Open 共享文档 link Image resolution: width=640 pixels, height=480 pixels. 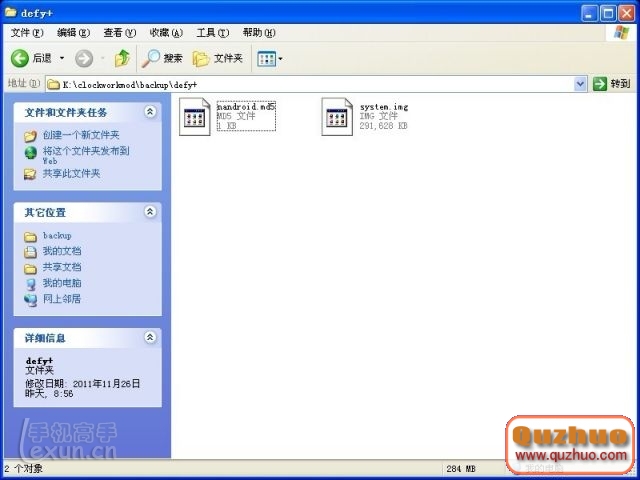pyautogui.click(x=62, y=267)
